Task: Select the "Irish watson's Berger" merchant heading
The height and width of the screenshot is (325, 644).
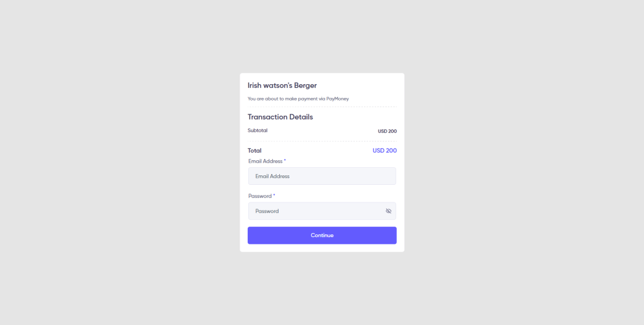Action: 282,85
